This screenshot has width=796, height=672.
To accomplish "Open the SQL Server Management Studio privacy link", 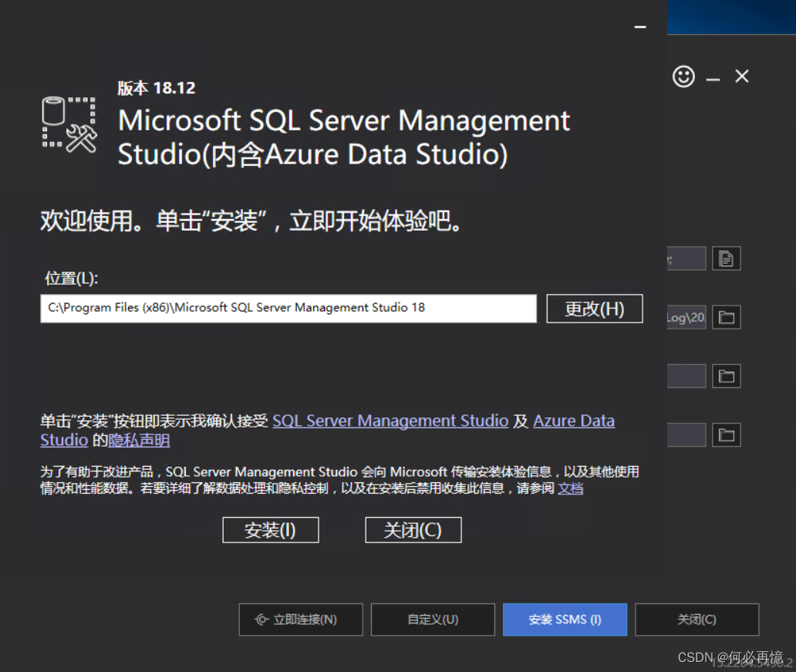I will tap(390, 420).
